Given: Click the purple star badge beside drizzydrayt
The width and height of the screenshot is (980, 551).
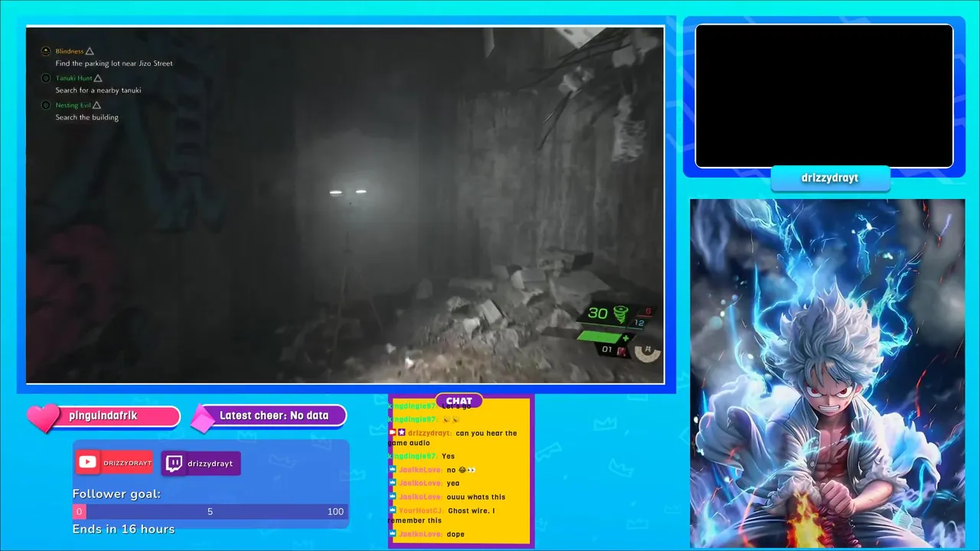Looking at the screenshot, I should [x=401, y=433].
